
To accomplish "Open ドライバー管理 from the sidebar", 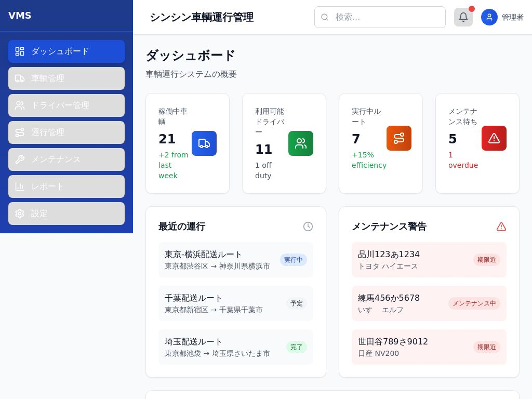I will [x=66, y=105].
